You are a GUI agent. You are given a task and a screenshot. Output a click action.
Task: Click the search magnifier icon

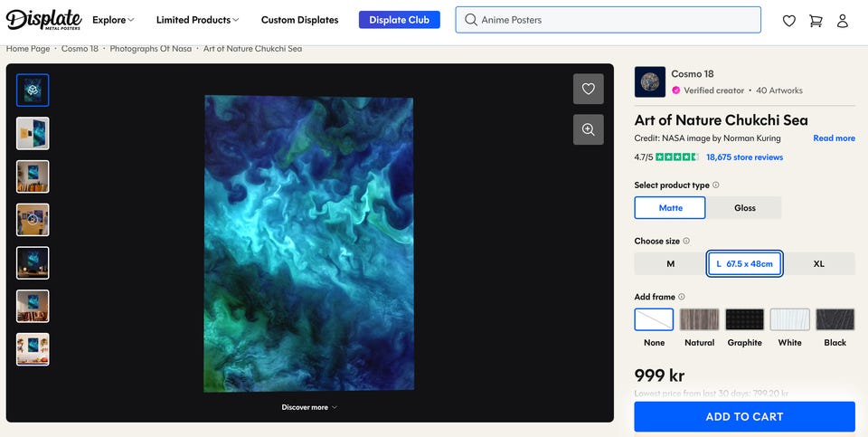470,20
